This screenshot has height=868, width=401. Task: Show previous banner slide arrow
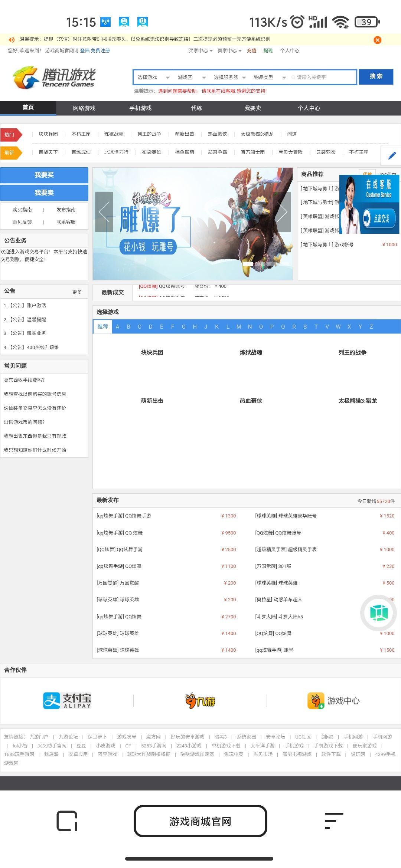pyautogui.click(x=104, y=212)
